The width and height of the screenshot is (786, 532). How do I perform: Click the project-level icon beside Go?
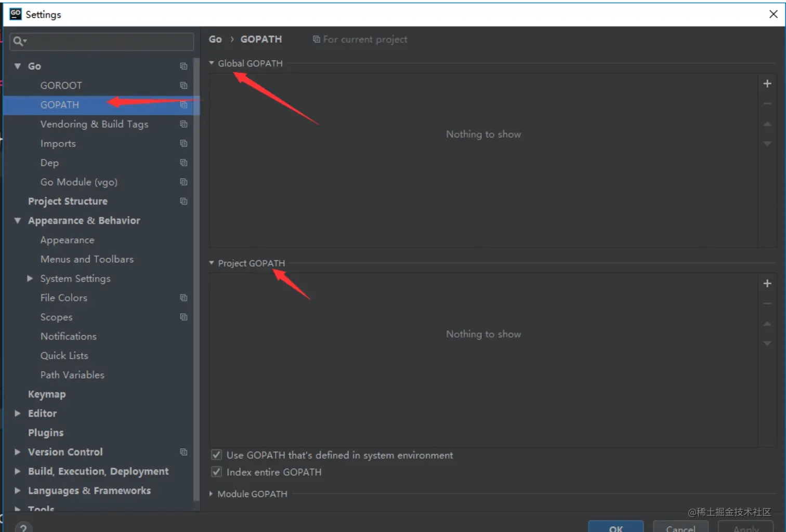coord(184,66)
